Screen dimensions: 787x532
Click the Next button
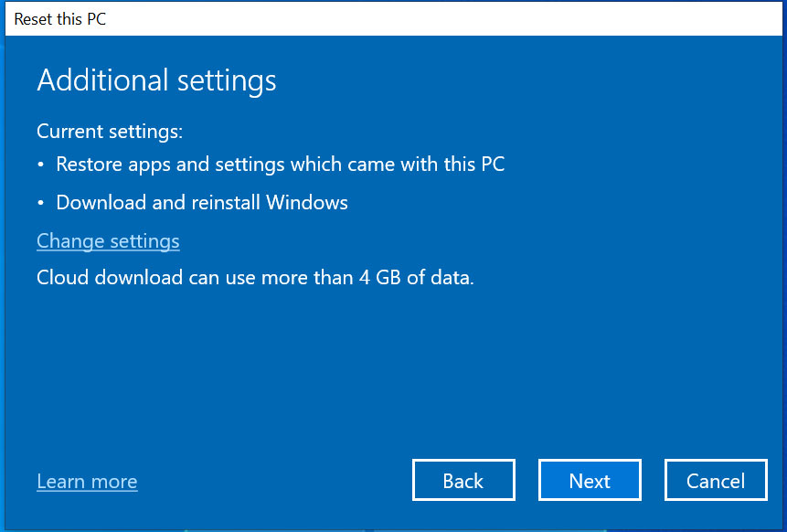pos(590,480)
